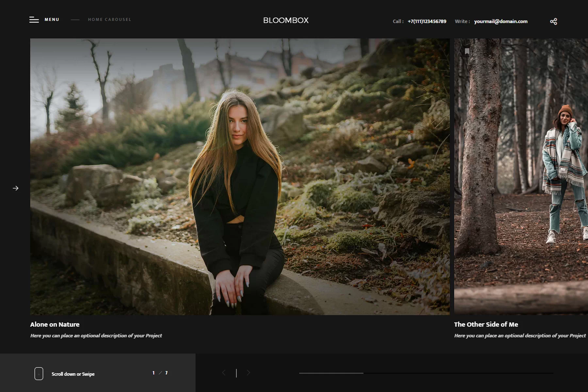
Task: Select the Home Carousel breadcrumb
Action: pos(109,20)
